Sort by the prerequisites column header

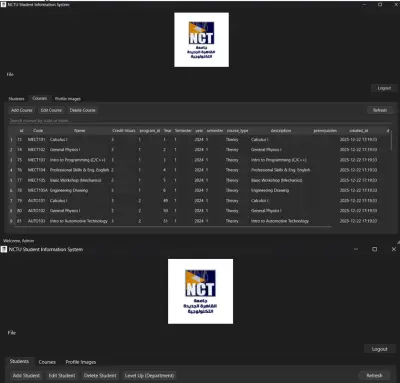(x=325, y=131)
